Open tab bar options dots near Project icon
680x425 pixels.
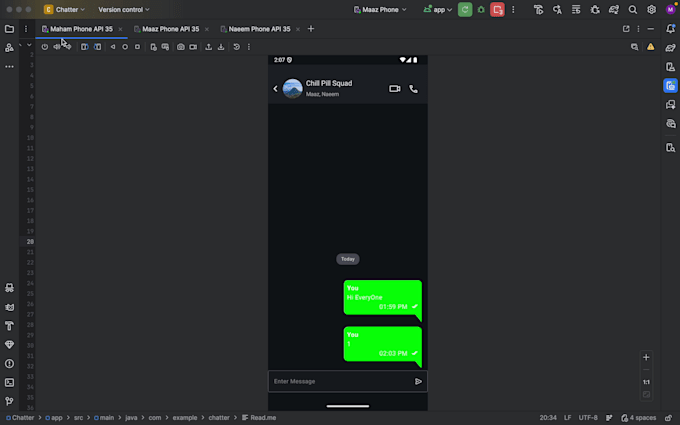click(x=26, y=29)
